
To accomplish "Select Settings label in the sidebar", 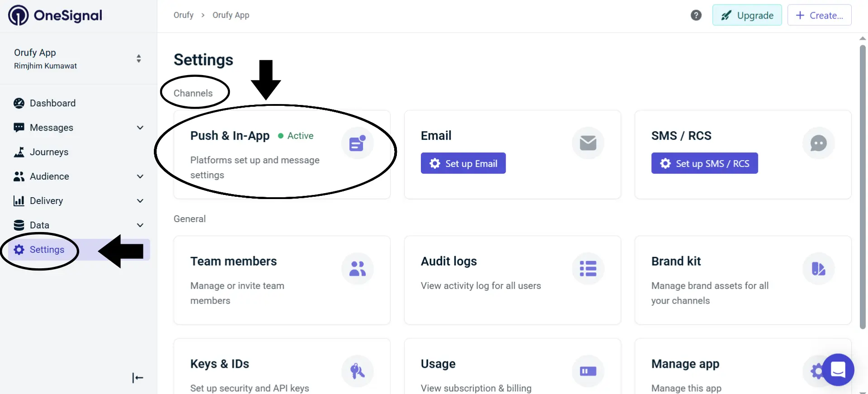I will coord(47,250).
